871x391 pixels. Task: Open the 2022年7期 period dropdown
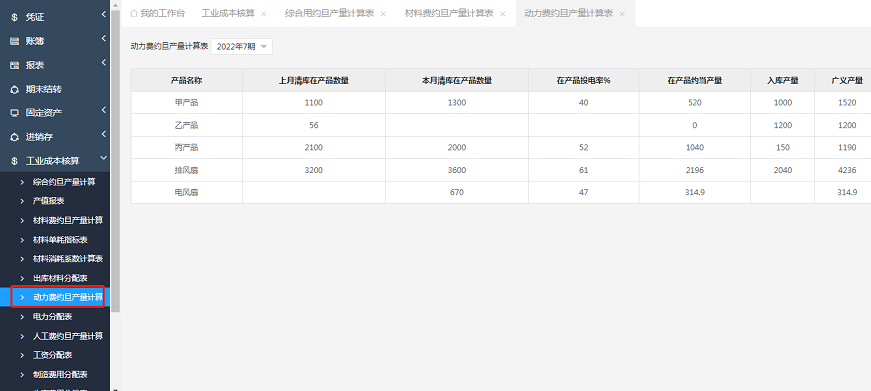coord(242,47)
